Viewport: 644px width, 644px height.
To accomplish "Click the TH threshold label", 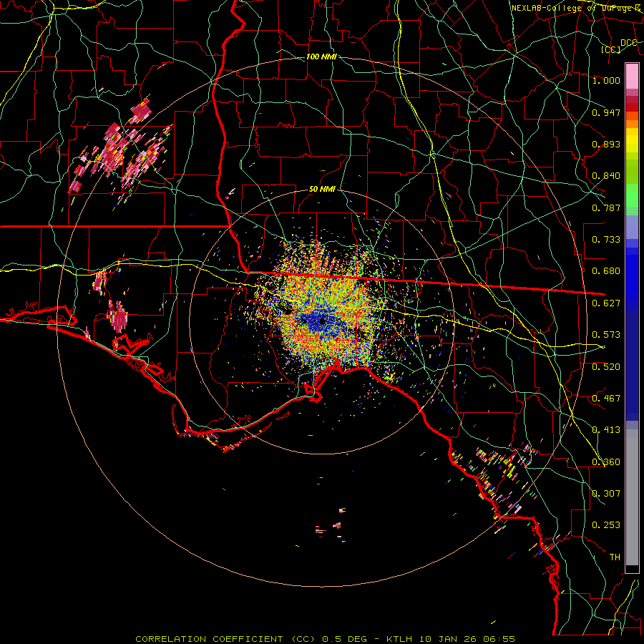I will pos(615,557).
